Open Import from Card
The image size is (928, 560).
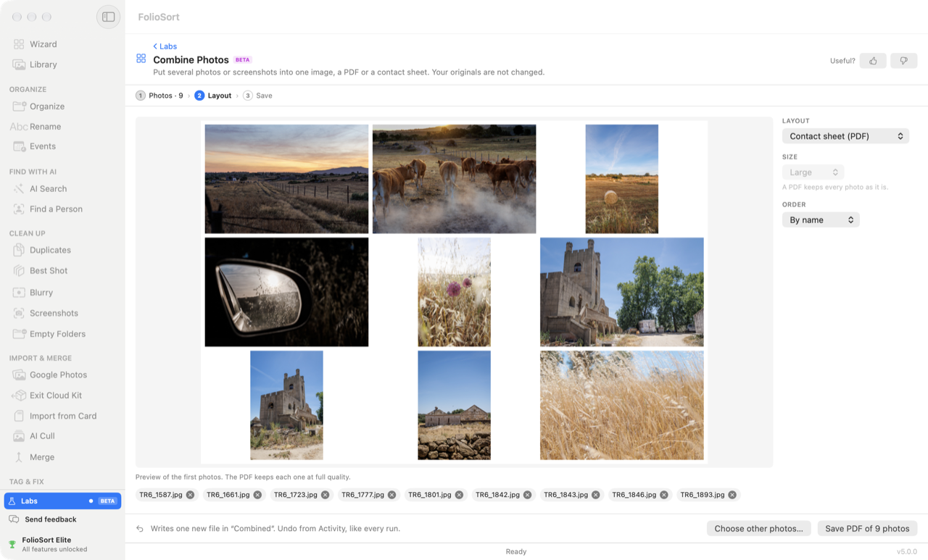point(62,417)
